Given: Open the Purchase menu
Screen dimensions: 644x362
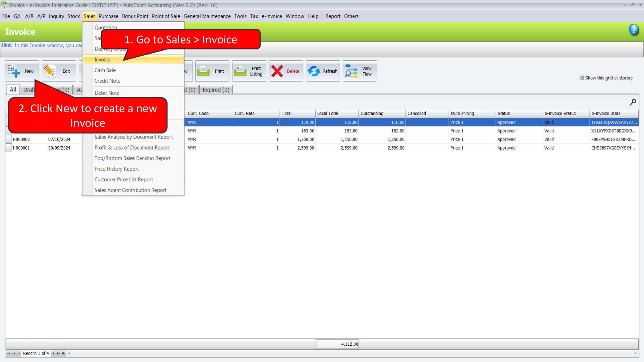Looking at the screenshot, I should [x=108, y=16].
